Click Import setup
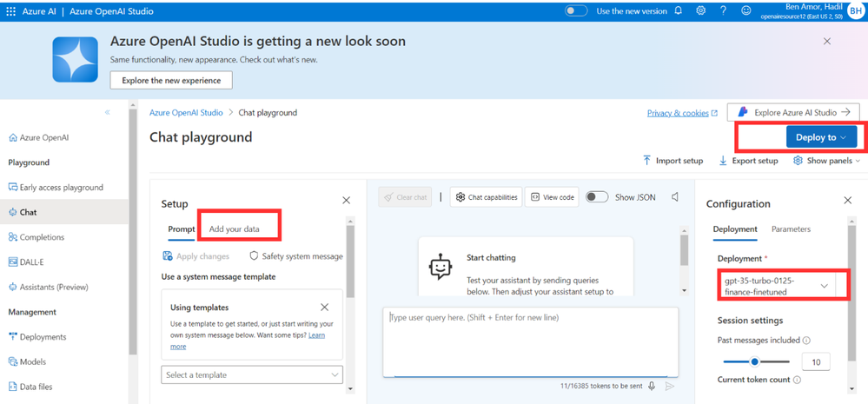The width and height of the screenshot is (868, 404). click(673, 161)
